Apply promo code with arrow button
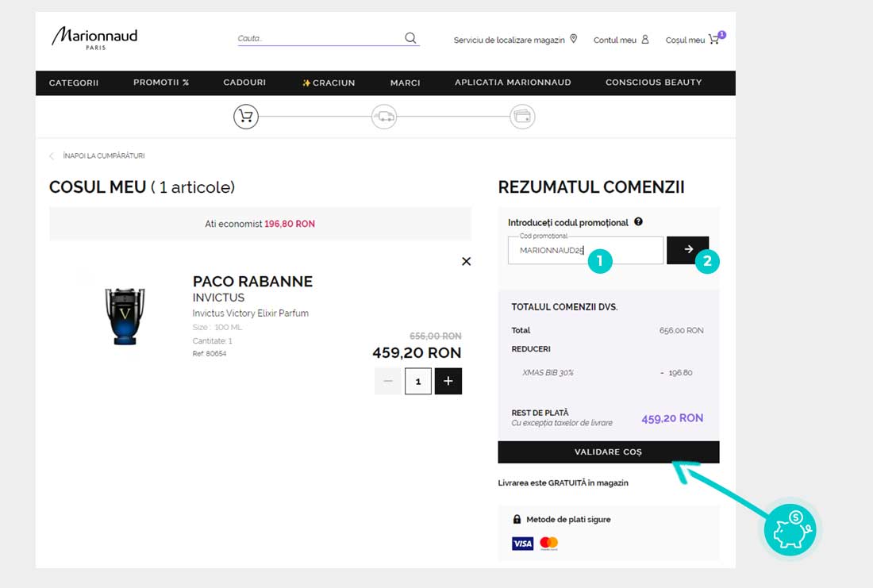The height and width of the screenshot is (588, 873). 687,250
